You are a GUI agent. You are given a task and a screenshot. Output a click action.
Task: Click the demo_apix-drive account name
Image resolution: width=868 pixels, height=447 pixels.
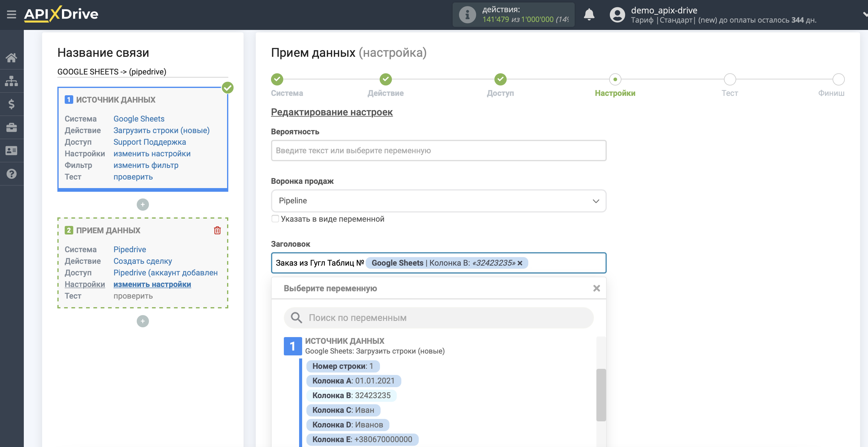pos(664,10)
